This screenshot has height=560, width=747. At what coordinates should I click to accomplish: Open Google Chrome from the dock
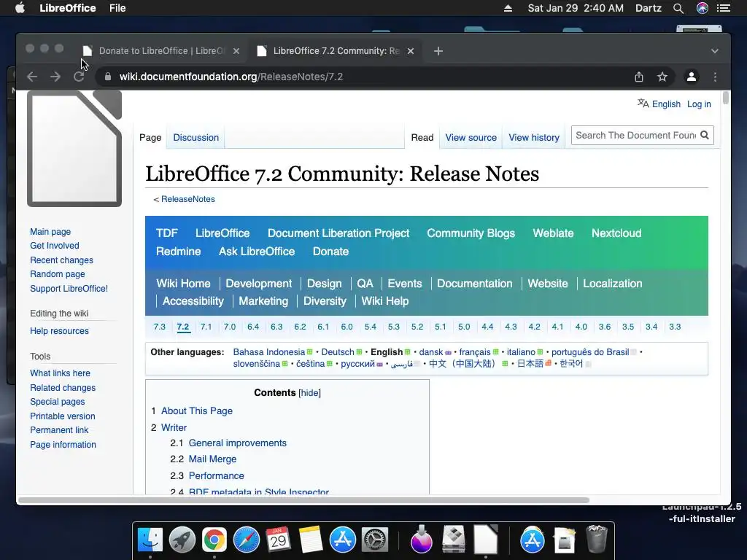click(x=214, y=540)
